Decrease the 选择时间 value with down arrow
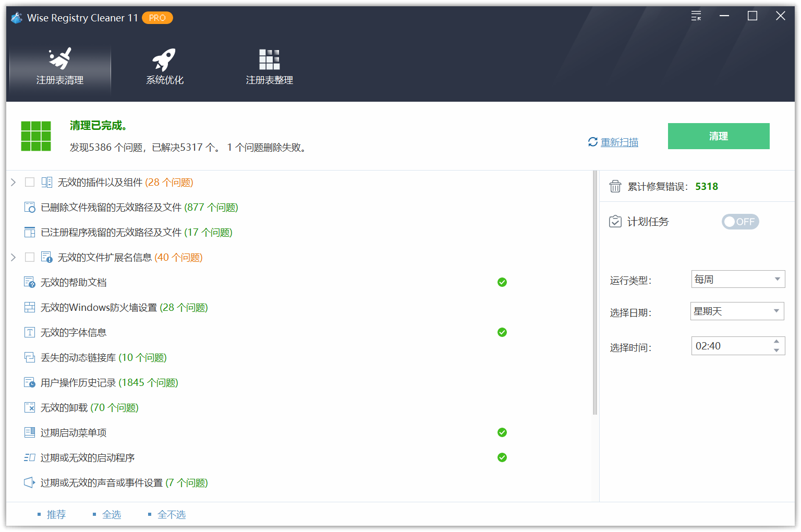Image resolution: width=801 pixels, height=532 pixels. coord(776,350)
